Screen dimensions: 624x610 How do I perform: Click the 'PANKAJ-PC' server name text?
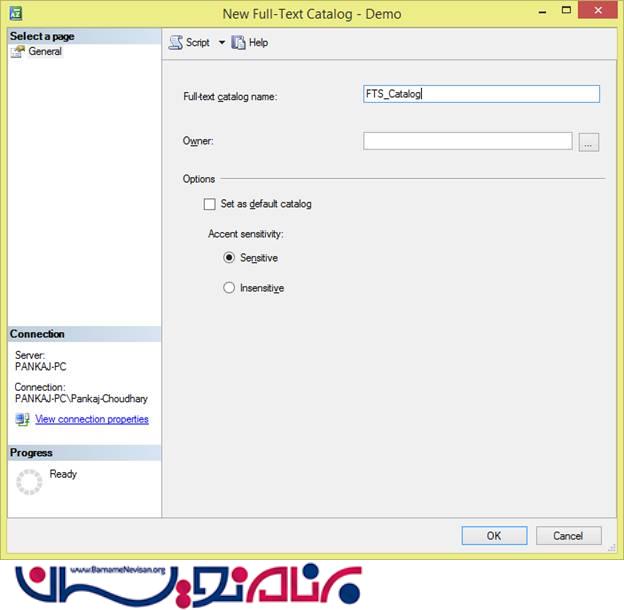click(x=41, y=366)
